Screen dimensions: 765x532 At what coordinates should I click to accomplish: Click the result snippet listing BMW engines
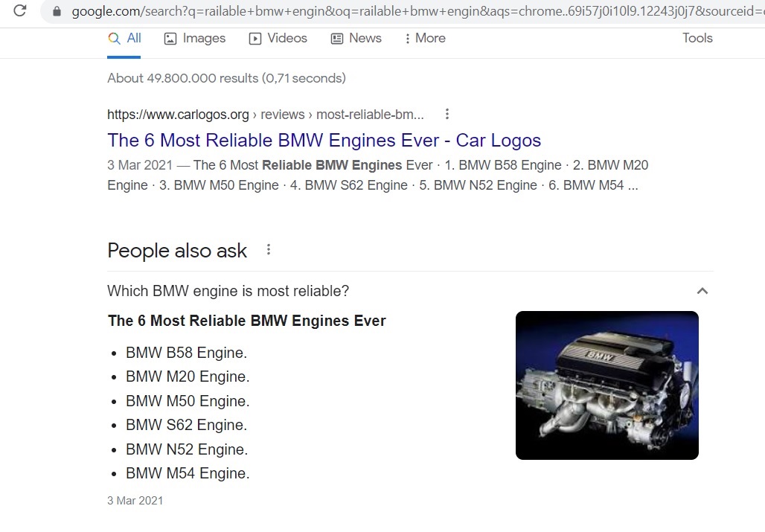click(x=377, y=175)
